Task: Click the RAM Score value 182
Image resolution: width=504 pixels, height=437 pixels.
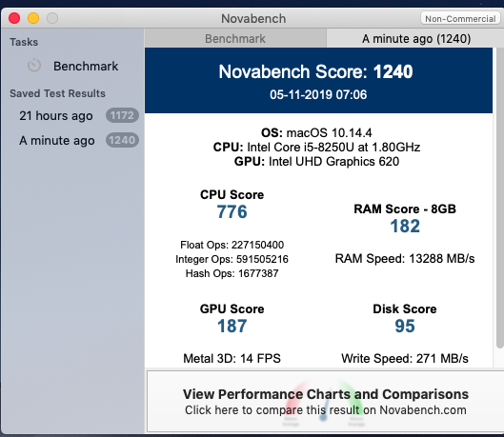Action: pyautogui.click(x=405, y=226)
